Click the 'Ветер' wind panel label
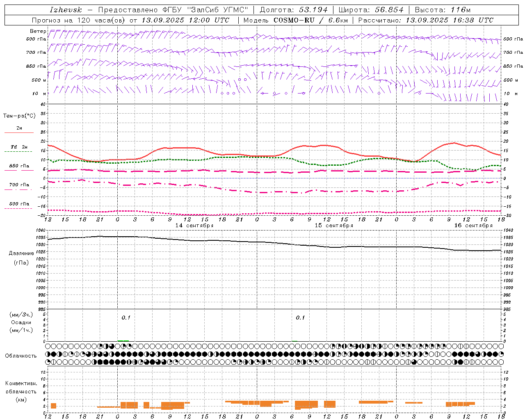Screen dimensions: 525x420 [x=38, y=31]
